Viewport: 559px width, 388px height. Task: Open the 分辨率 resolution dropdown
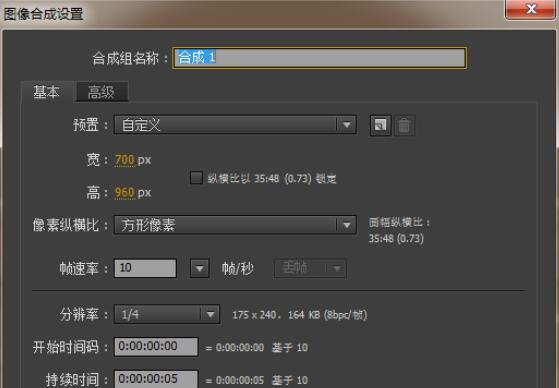pyautogui.click(x=166, y=314)
